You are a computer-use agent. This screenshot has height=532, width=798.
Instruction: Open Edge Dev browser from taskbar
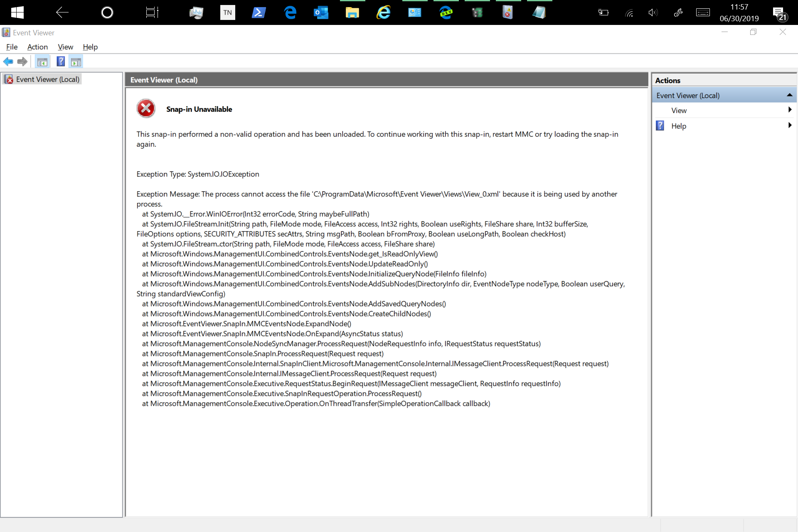(446, 12)
